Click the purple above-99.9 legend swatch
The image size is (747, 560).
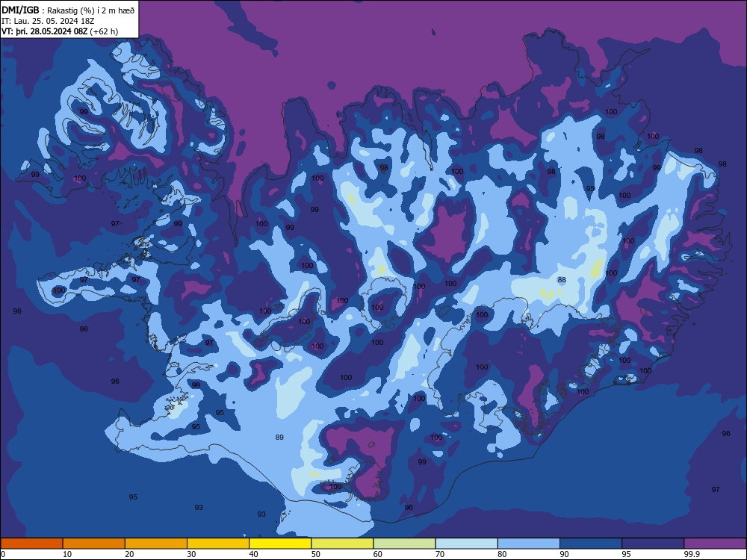pyautogui.click(x=715, y=544)
